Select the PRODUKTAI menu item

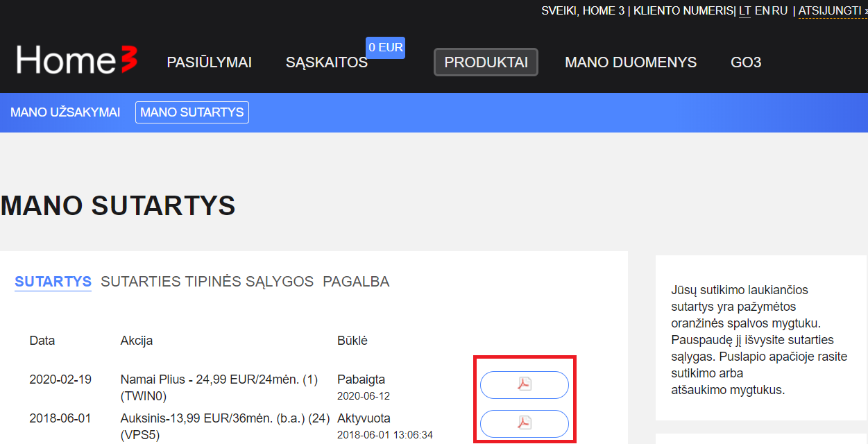point(486,62)
